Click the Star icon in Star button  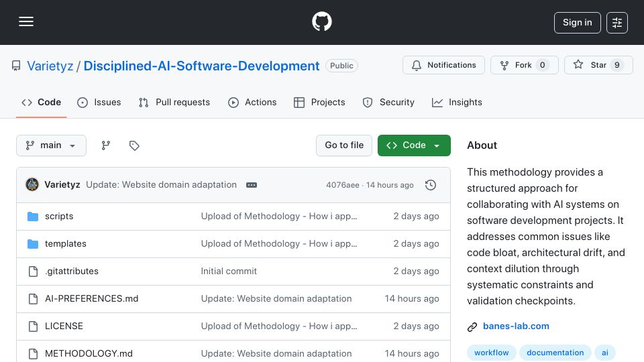(x=578, y=64)
